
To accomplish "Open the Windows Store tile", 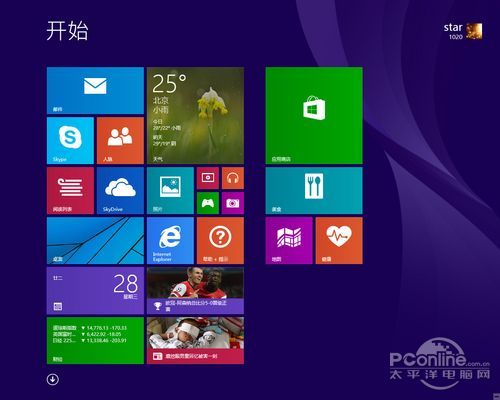I will (x=314, y=116).
